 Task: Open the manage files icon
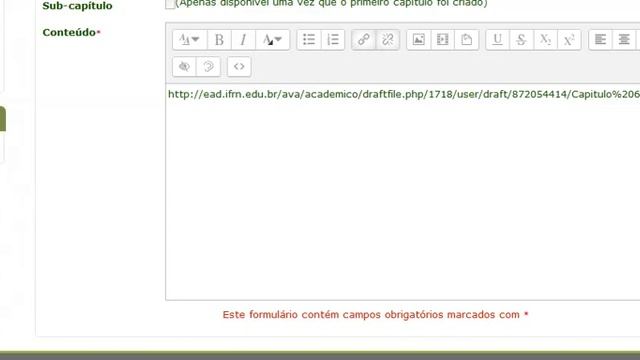467,40
